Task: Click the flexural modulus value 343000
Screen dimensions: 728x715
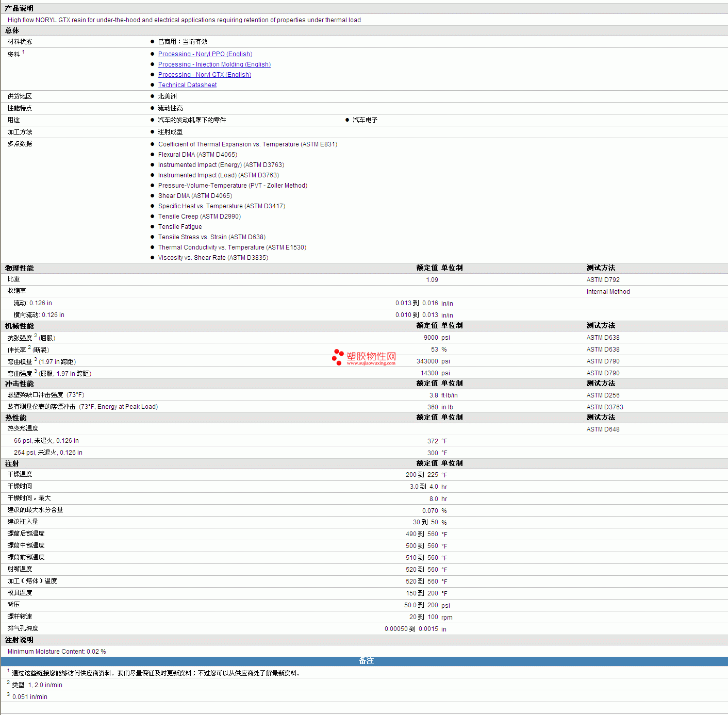Action: [x=427, y=361]
